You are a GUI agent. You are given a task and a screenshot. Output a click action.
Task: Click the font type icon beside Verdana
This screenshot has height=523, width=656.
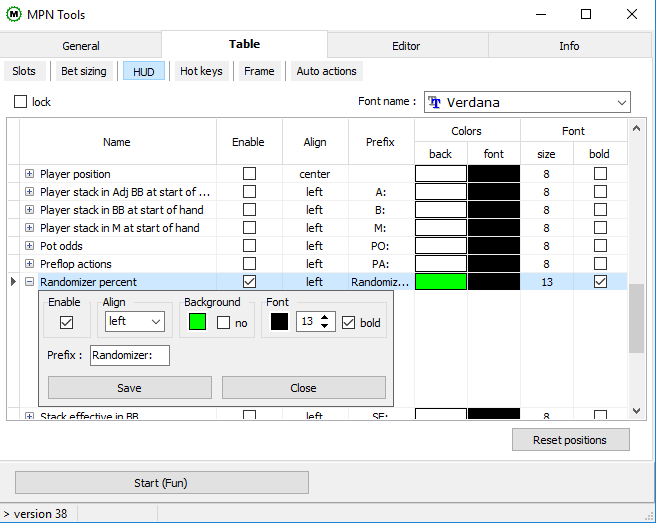click(x=435, y=102)
